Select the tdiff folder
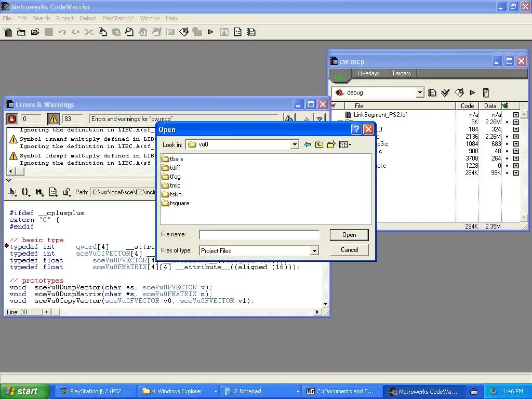 pyautogui.click(x=171, y=168)
